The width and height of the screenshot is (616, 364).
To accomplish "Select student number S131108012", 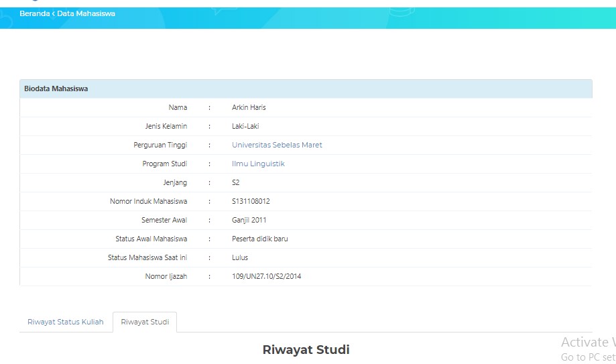I will (x=251, y=201).
